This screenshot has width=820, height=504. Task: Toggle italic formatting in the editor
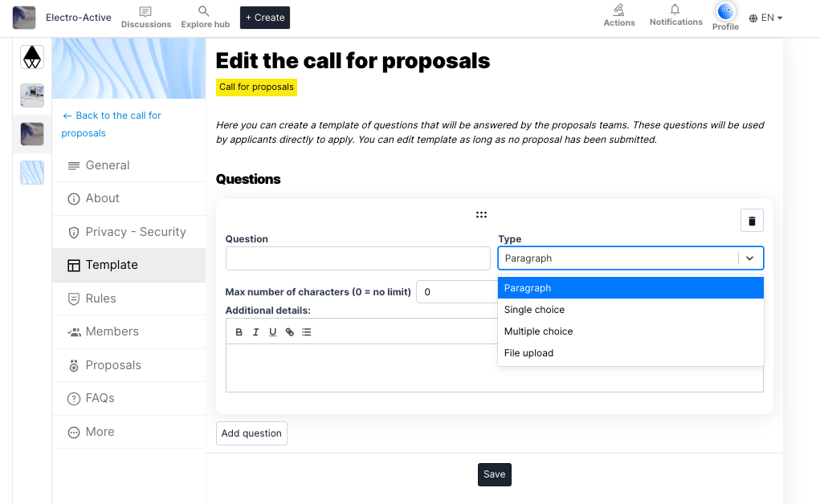255,332
